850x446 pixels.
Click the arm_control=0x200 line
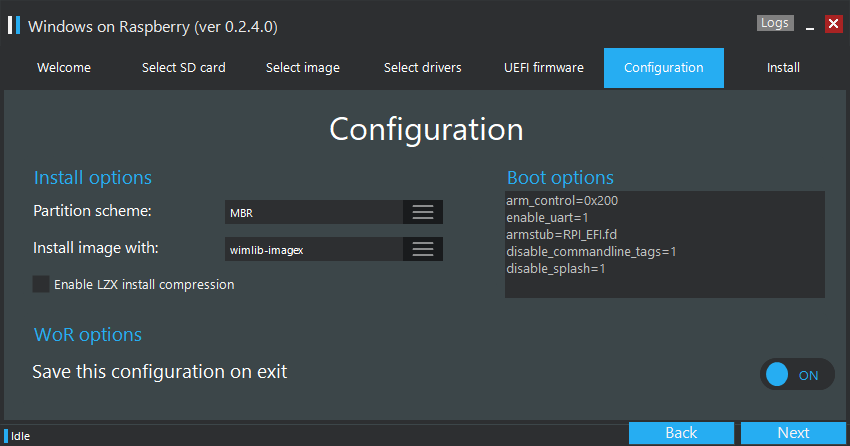pyautogui.click(x=562, y=201)
